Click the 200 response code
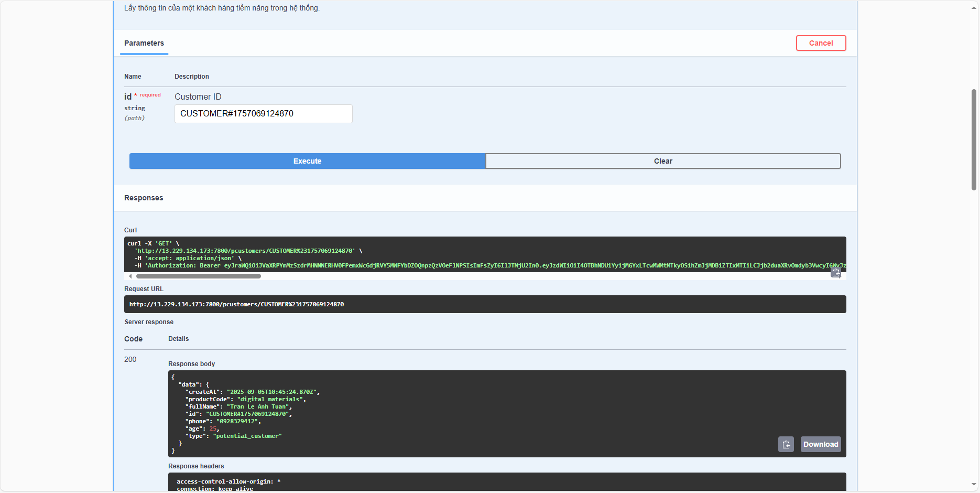This screenshot has width=980, height=493. click(130, 359)
